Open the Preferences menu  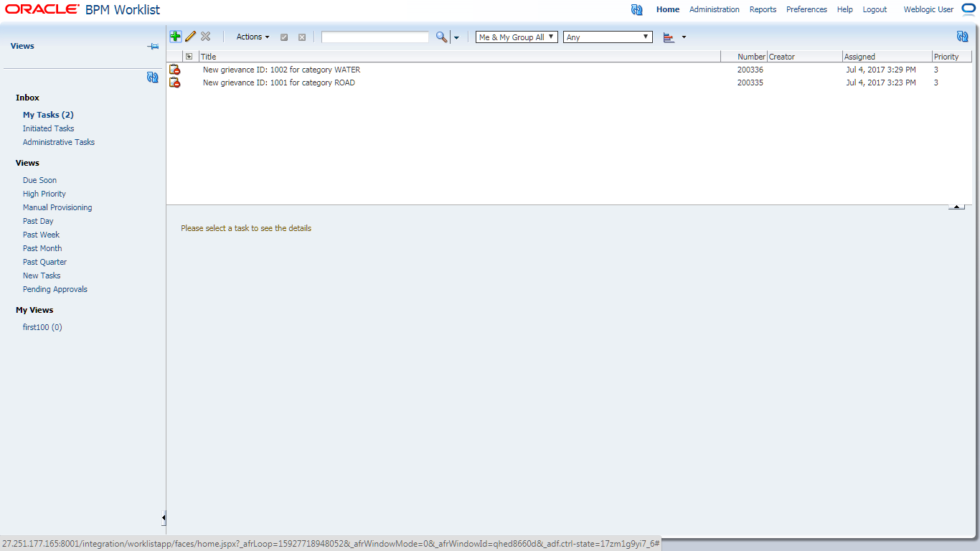tap(806, 9)
